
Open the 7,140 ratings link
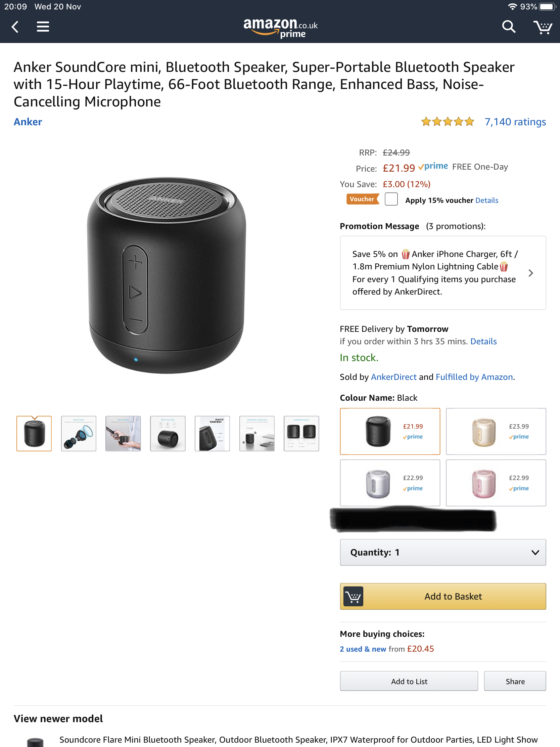click(515, 122)
